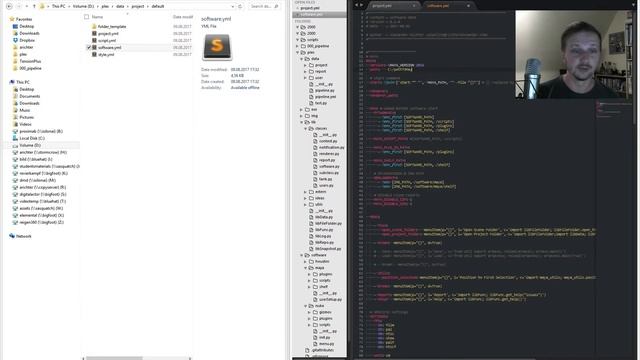This screenshot has height=360, width=640.
Task: Open pipeline.py in Sublime sidebar
Action: [324, 91]
